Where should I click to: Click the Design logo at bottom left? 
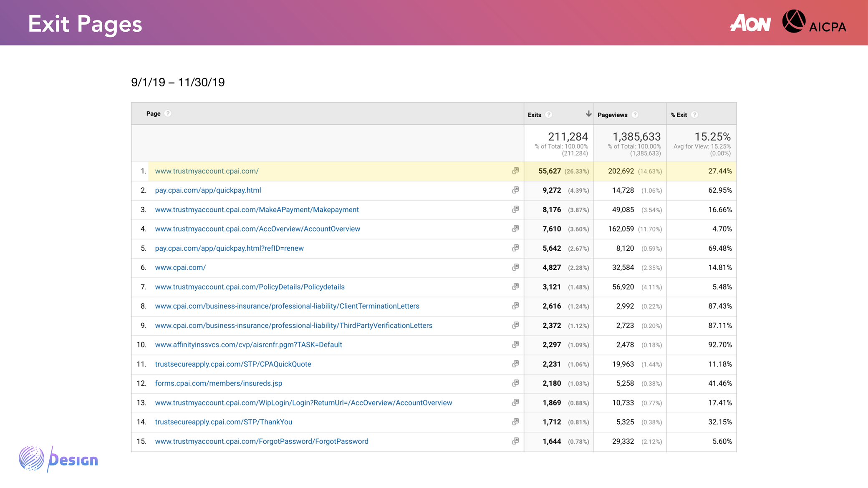click(58, 459)
